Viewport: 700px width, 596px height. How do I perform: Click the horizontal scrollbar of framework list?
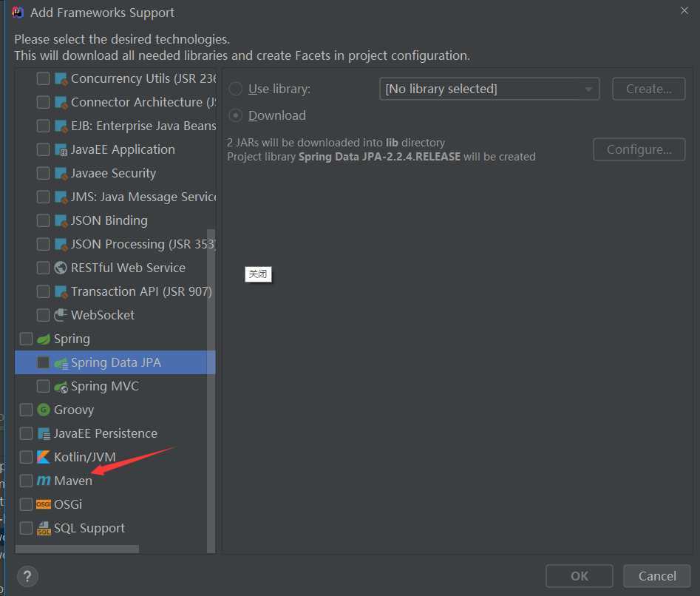[x=77, y=549]
